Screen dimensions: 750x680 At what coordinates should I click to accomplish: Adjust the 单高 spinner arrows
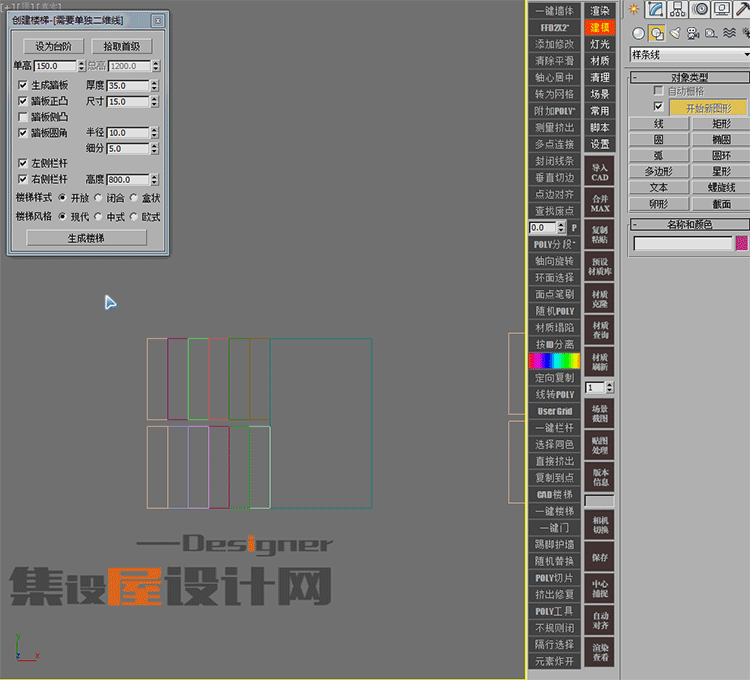pos(81,66)
